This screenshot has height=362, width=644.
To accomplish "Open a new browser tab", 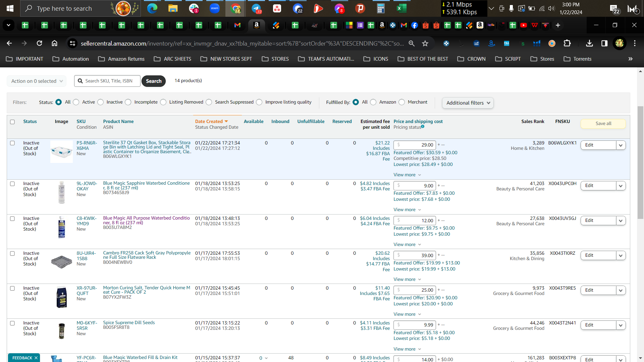I will coord(558,25).
